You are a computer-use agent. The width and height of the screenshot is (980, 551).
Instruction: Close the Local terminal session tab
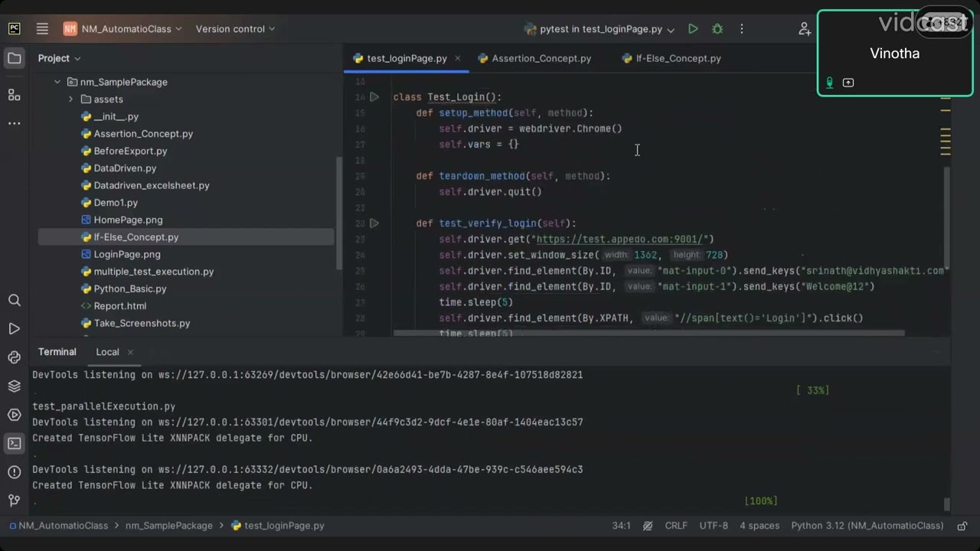tap(130, 352)
